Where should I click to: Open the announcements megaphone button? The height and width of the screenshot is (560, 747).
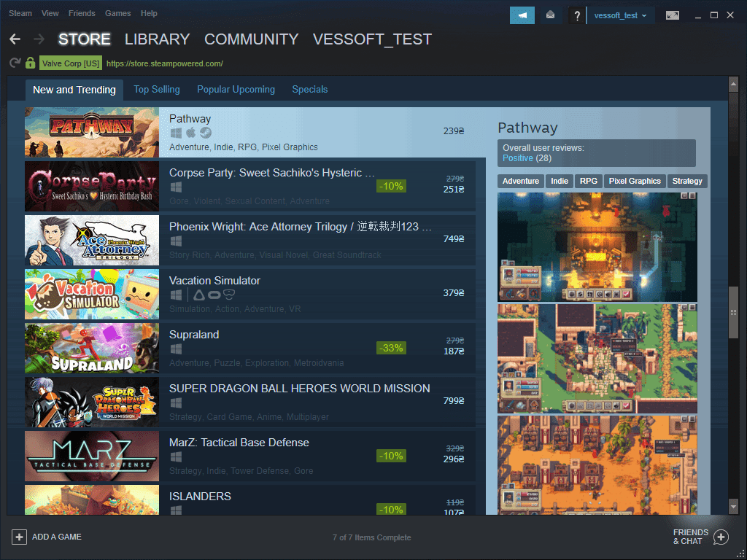[522, 15]
